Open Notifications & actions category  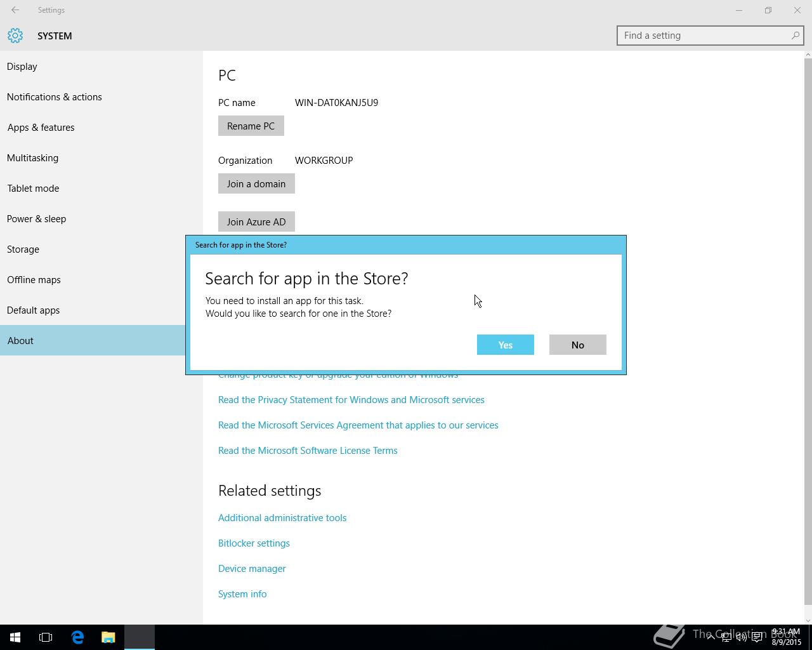pos(101,96)
